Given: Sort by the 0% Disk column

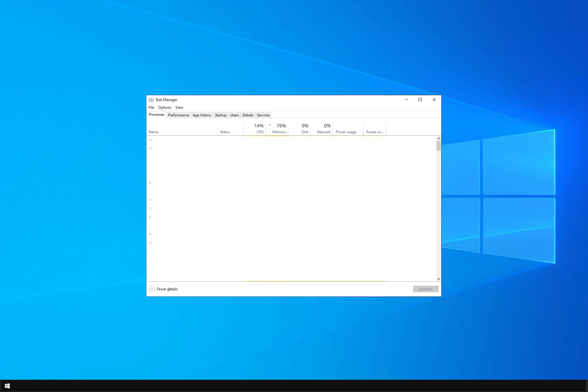Looking at the screenshot, I should [299, 129].
